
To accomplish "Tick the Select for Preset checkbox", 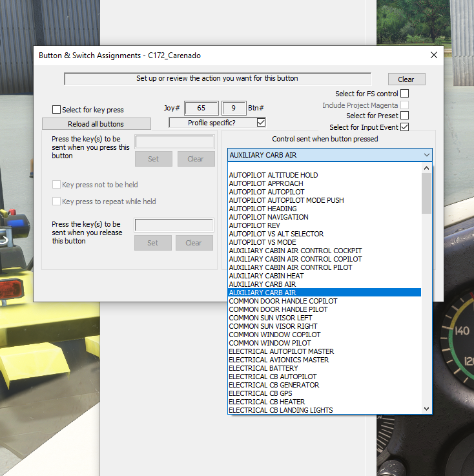I will (x=404, y=116).
